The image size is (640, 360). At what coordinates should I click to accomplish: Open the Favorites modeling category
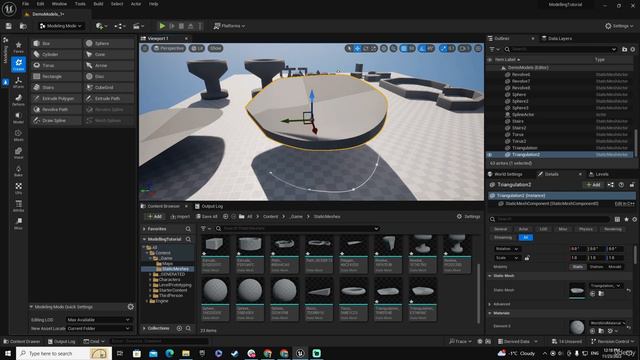18,47
